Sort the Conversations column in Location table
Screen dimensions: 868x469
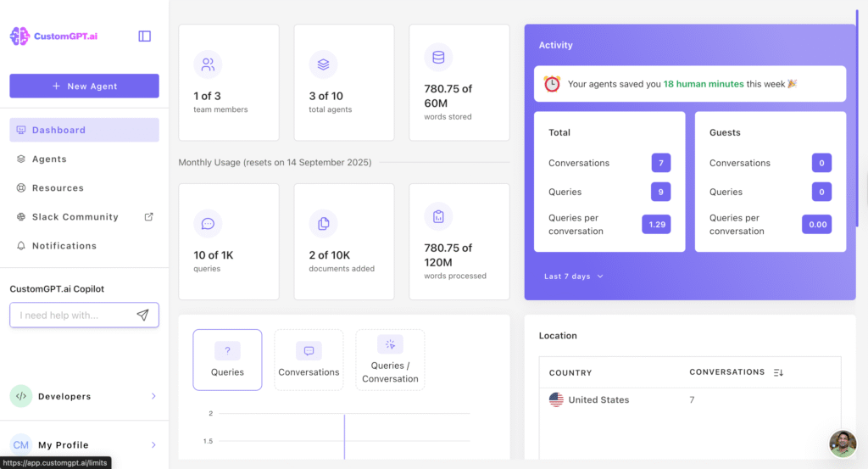coord(778,372)
